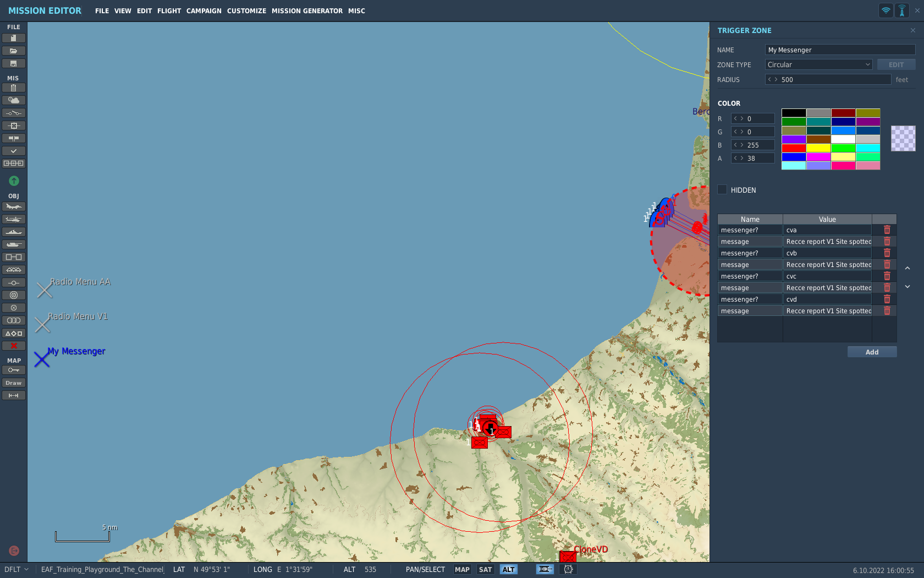
Task: Open the CAMPAIGN menu
Action: pos(204,11)
